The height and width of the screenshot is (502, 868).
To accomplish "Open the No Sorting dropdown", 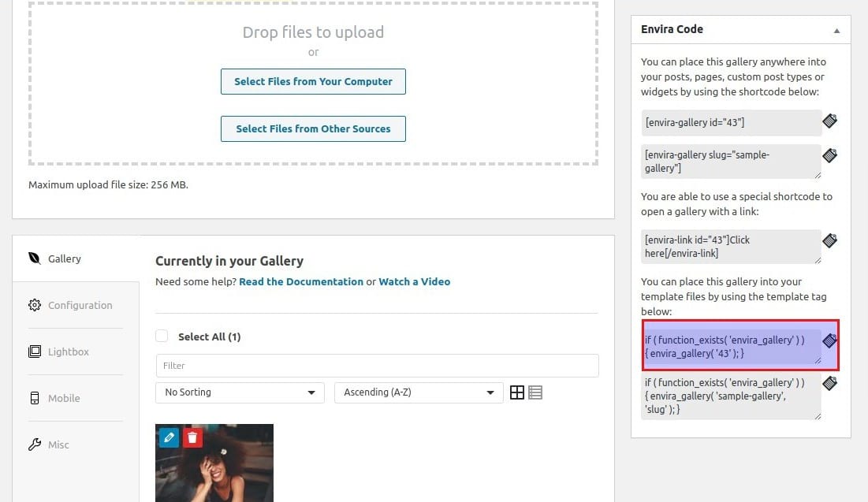I will pyautogui.click(x=240, y=392).
